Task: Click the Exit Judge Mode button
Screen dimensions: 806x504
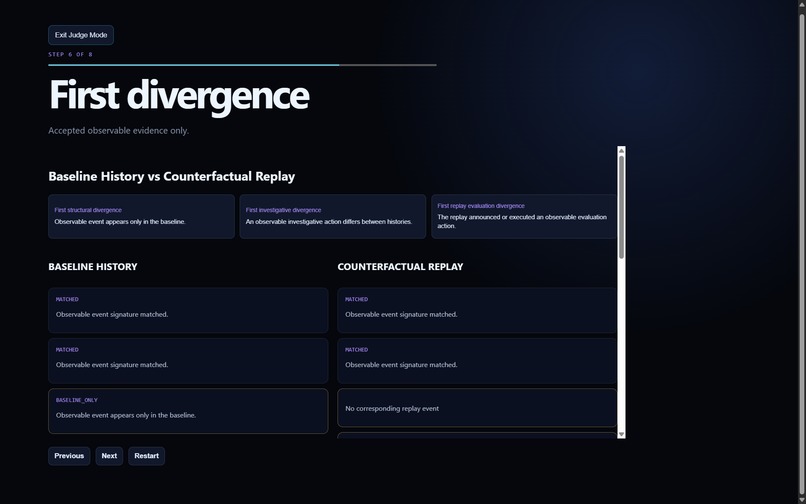Action: pyautogui.click(x=81, y=35)
